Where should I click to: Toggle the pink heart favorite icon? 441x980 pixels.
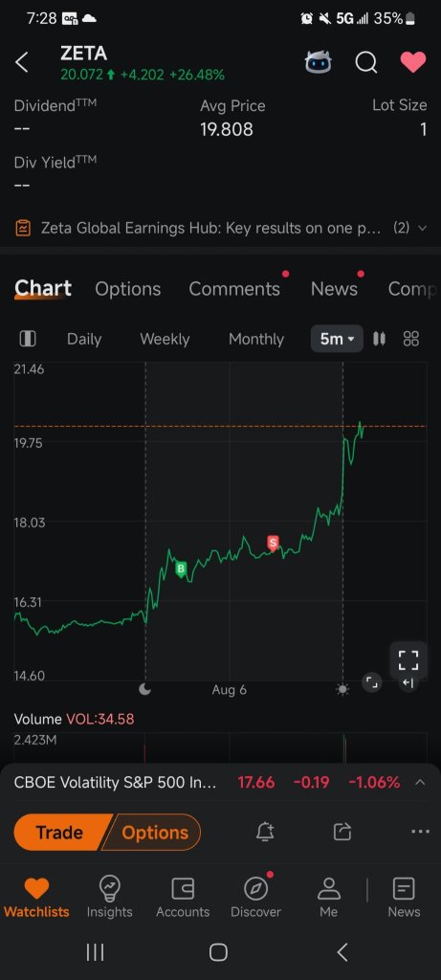point(413,62)
